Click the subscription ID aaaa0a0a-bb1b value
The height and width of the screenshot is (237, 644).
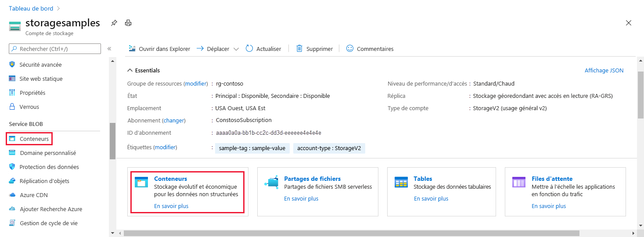[x=268, y=133]
